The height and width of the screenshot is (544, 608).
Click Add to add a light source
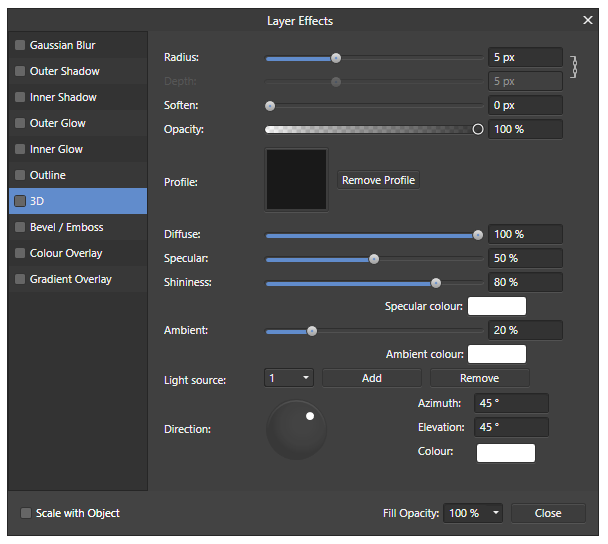371,378
